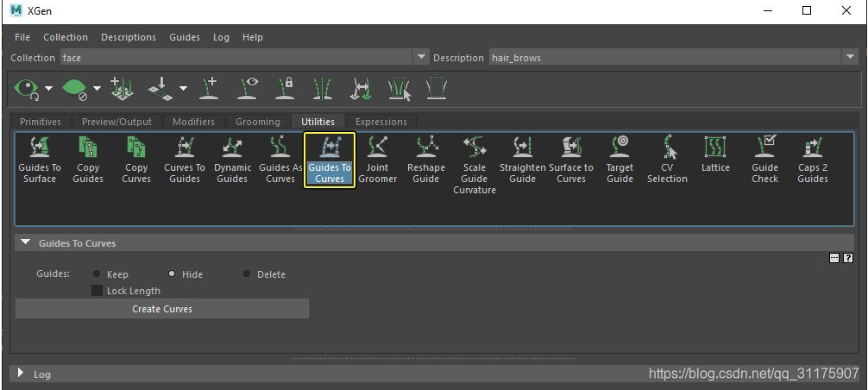Click the flip guides arrows toolbar icon
Viewport: 868px width, 390px height.
361,89
